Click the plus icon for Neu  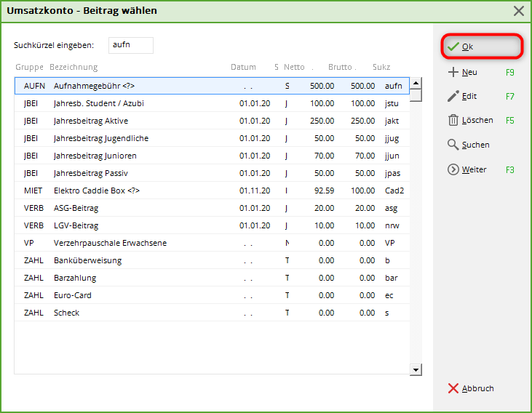[x=453, y=73]
